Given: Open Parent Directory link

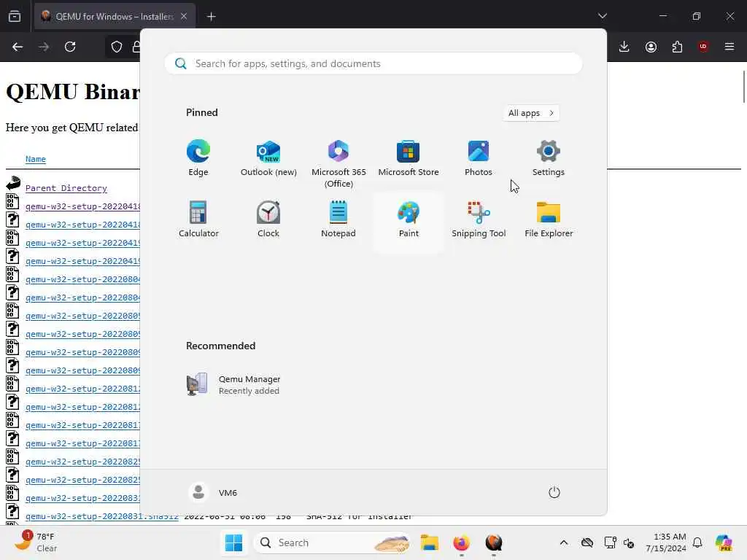Looking at the screenshot, I should (66, 188).
